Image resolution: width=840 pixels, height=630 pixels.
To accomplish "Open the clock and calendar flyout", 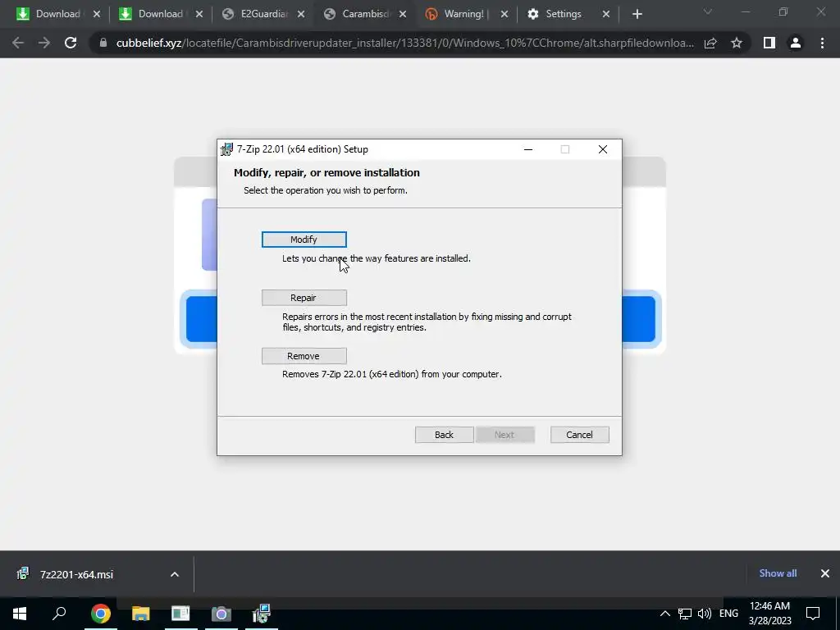I will click(x=769, y=614).
